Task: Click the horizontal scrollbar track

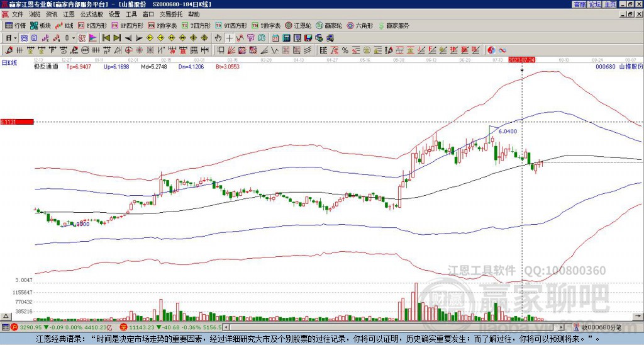Action: click(x=394, y=327)
